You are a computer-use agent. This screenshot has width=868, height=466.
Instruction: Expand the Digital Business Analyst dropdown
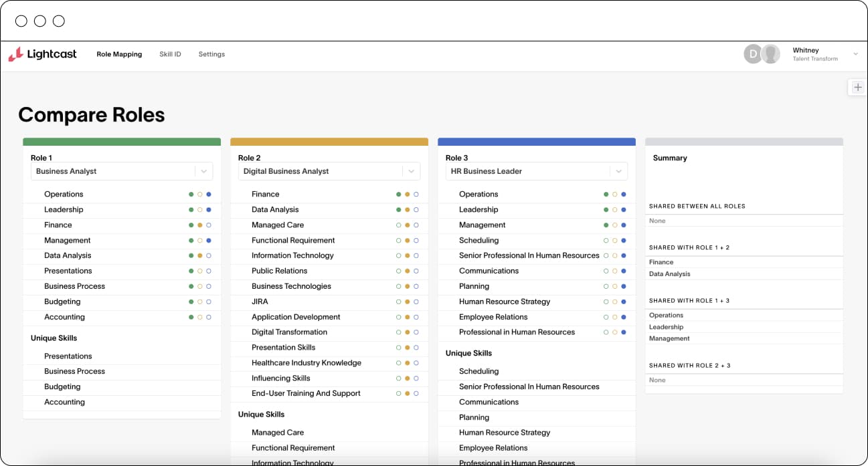click(x=411, y=172)
